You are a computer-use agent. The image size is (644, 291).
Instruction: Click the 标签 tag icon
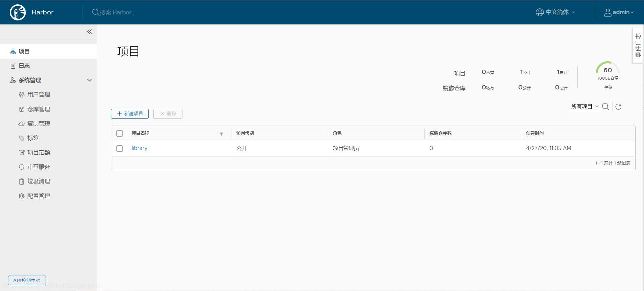(x=21, y=138)
